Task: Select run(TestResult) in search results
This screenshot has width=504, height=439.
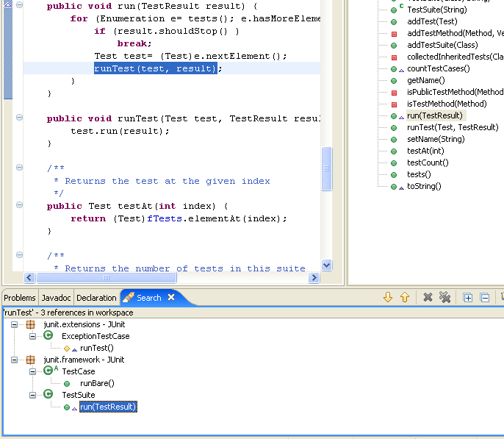Action: (108, 407)
